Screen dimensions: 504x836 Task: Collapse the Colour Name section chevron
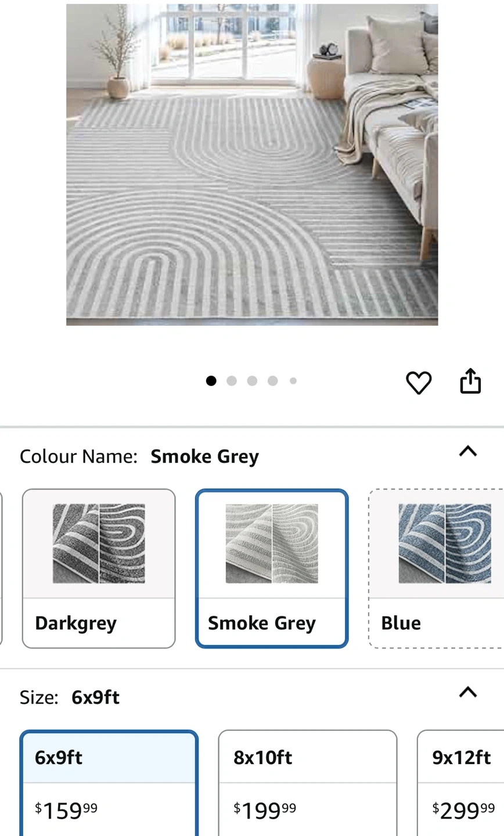click(x=468, y=451)
